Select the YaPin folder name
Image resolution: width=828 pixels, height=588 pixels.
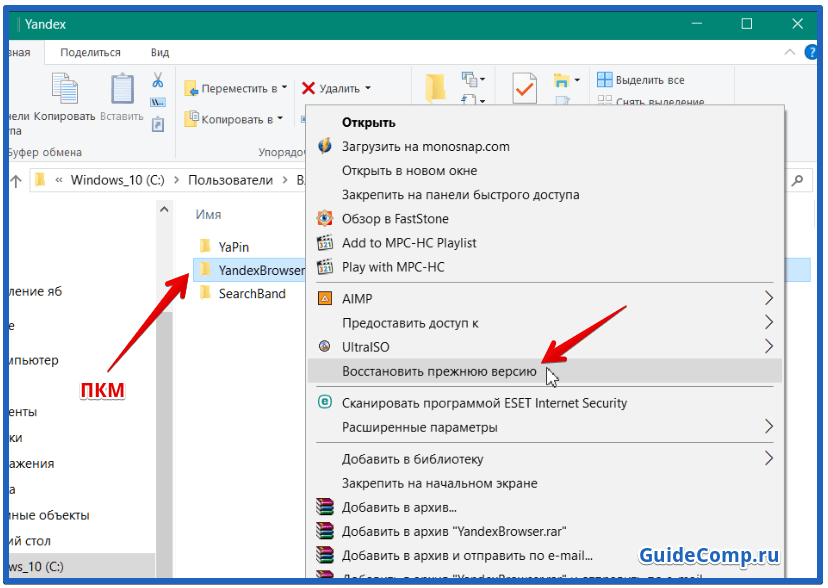(233, 247)
